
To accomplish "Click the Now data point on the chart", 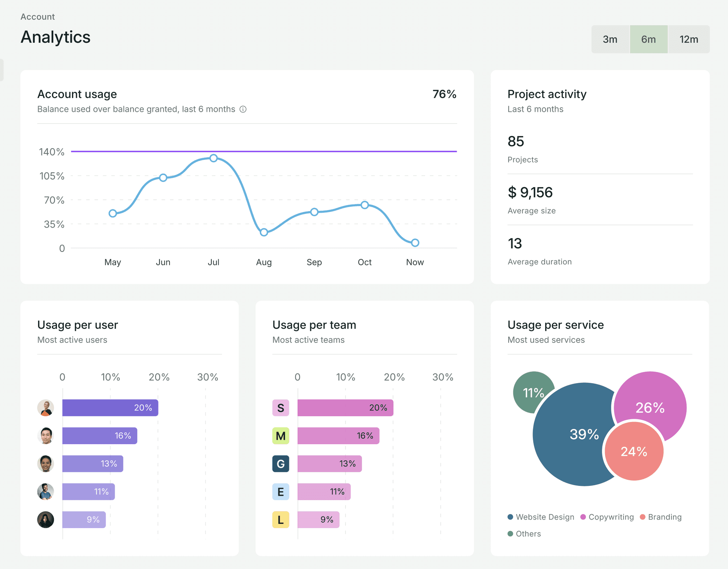I will point(415,243).
